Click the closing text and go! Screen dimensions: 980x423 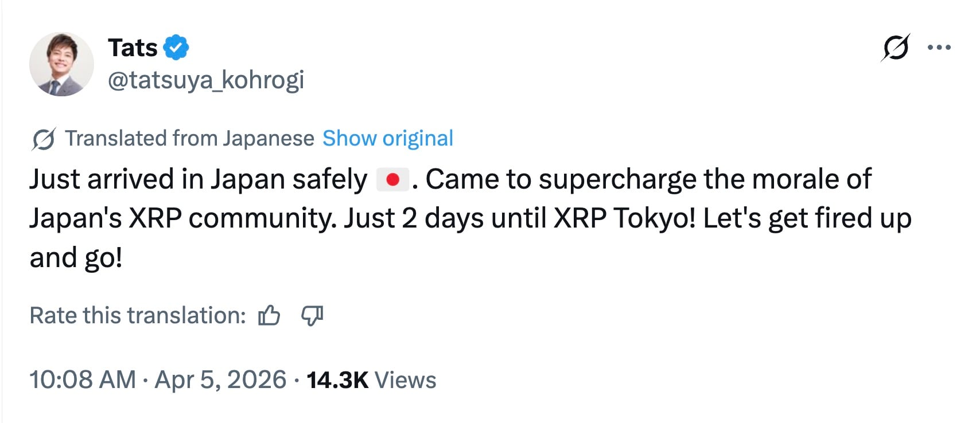(76, 258)
